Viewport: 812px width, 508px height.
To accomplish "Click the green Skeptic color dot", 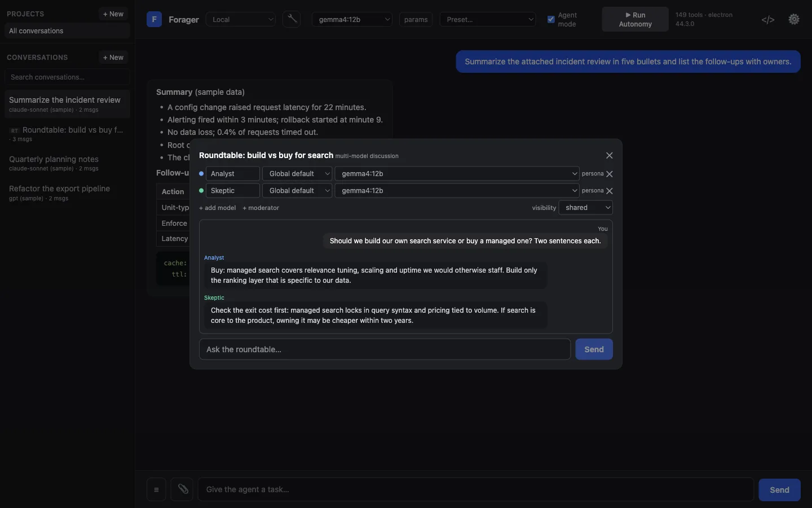I will tap(201, 191).
